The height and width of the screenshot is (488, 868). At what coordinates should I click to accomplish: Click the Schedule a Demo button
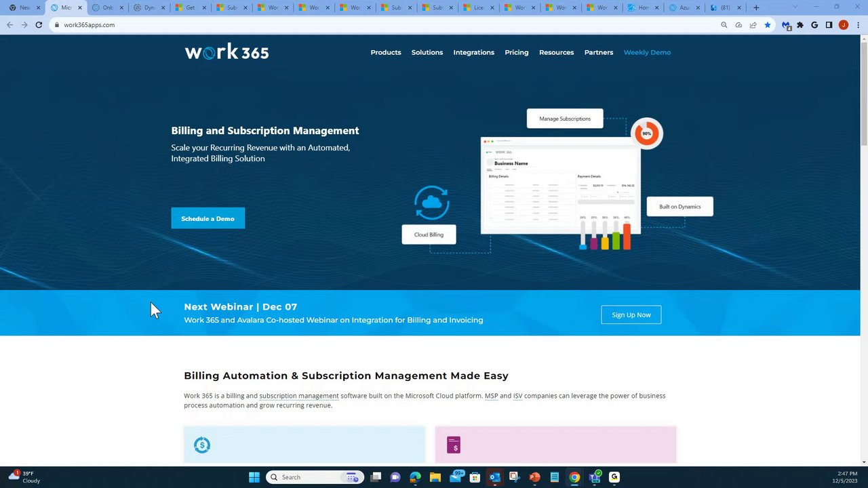pos(208,218)
